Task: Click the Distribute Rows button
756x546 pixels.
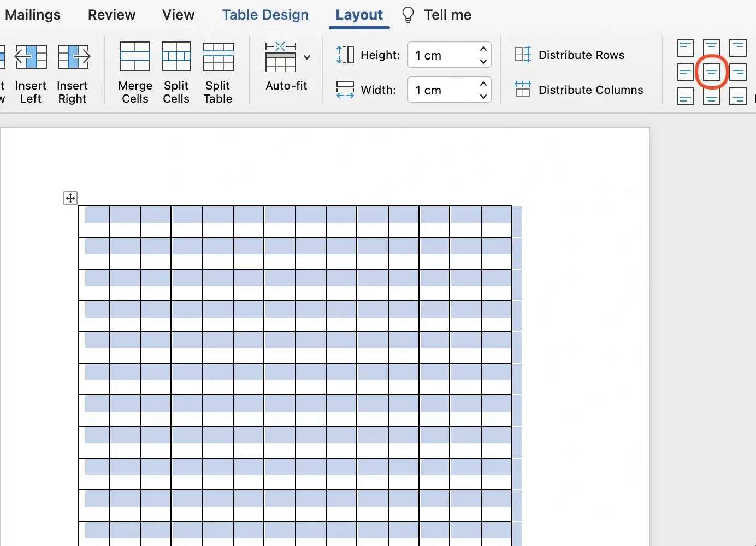Action: 570,55
